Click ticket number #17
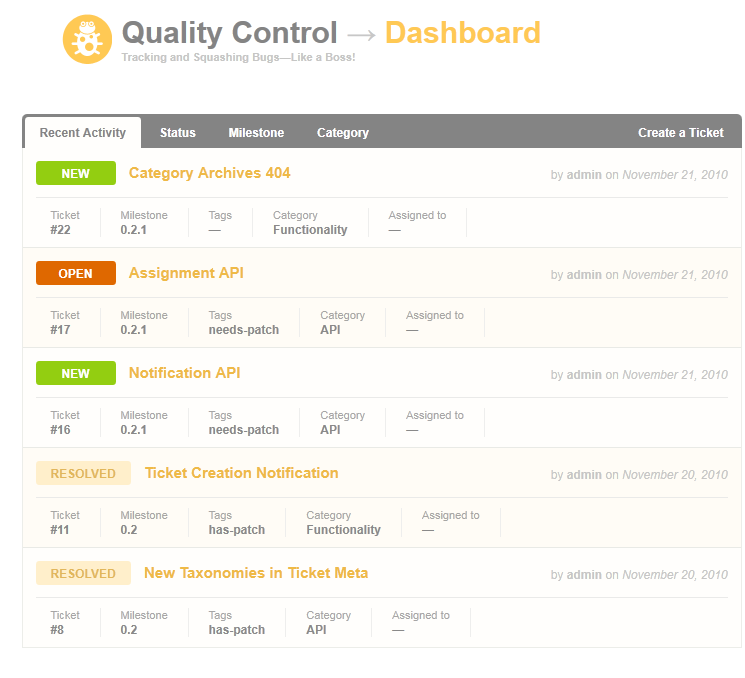 click(60, 330)
